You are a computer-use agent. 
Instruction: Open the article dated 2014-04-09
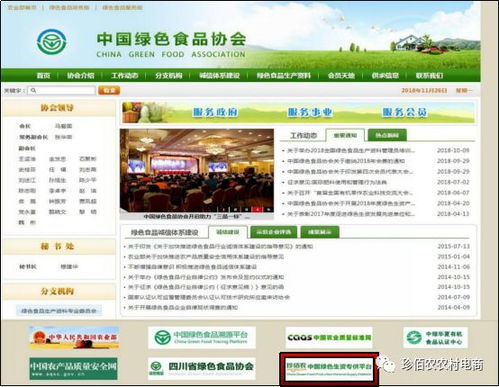(x=183, y=307)
